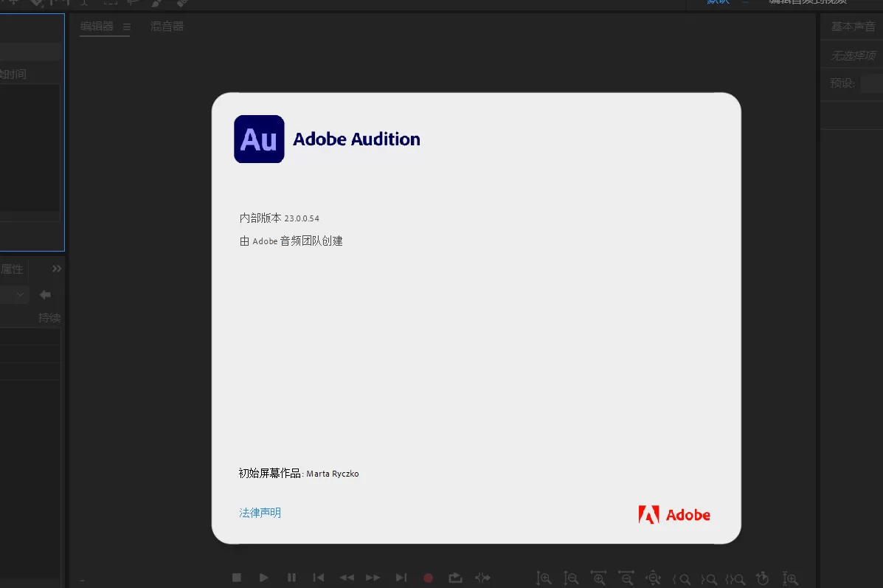883x588 pixels.
Task: Select the Paintbrush tool
Action: point(156,2)
